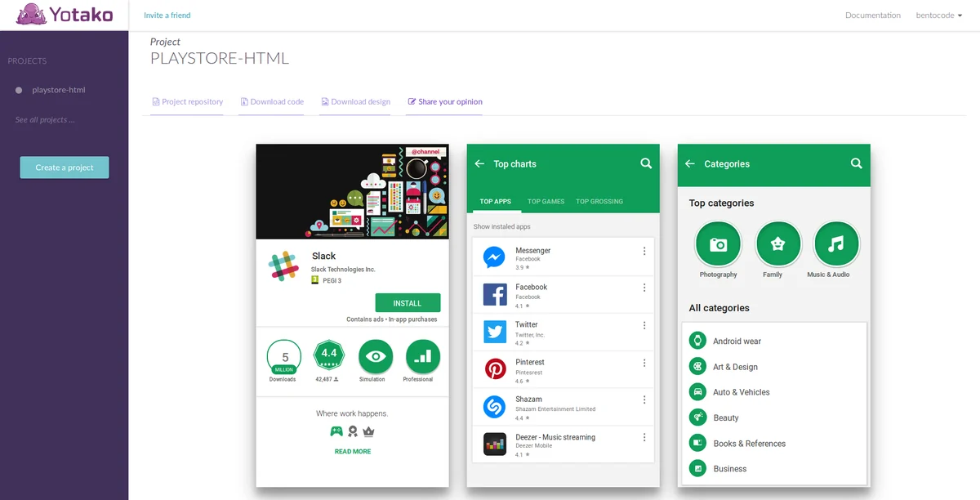
Task: Click Invite a friend link
Action: [x=167, y=16]
